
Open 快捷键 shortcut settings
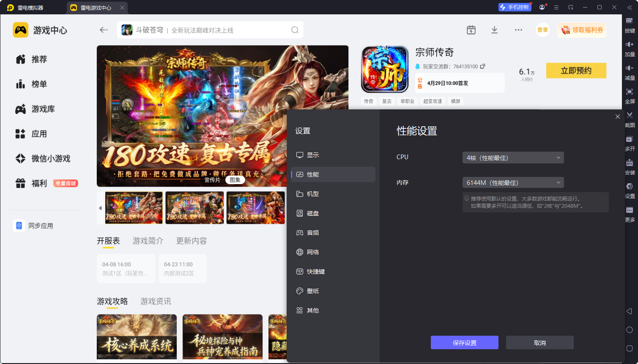[x=333, y=272]
